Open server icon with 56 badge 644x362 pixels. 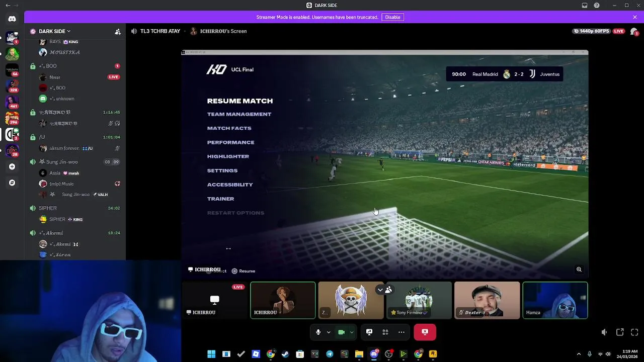(x=12, y=69)
